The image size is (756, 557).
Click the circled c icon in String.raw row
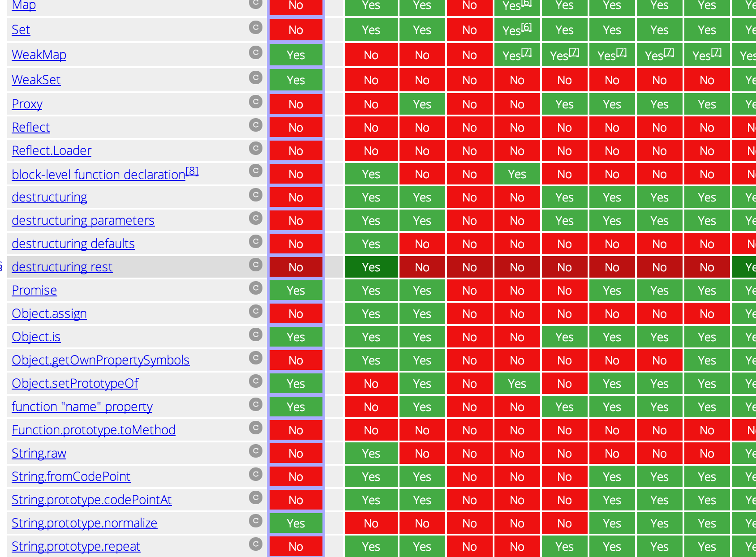[x=255, y=451]
